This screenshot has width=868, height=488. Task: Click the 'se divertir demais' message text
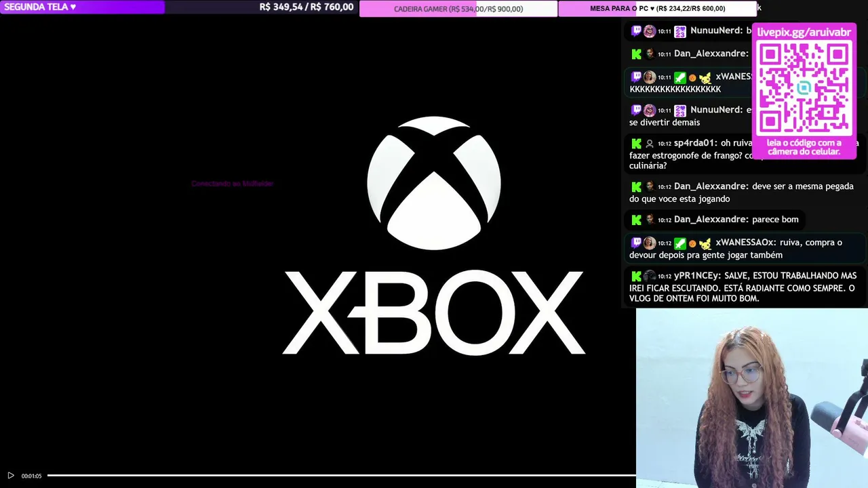point(665,123)
